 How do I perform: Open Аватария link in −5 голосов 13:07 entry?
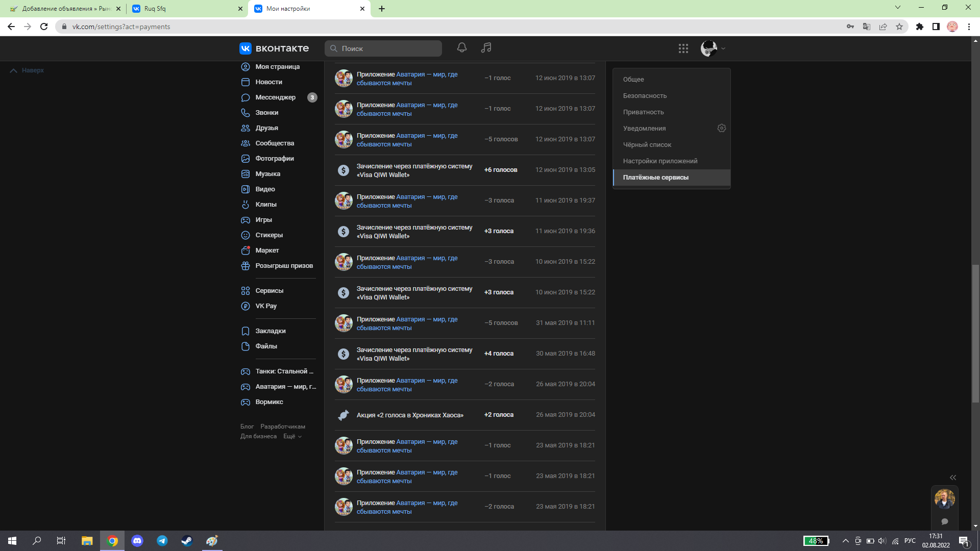pos(407,140)
